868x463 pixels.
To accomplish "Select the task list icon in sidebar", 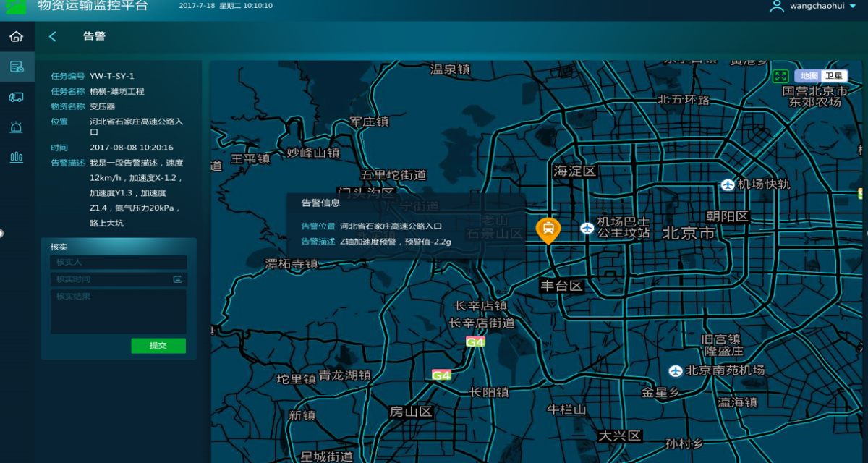I will 16,67.
